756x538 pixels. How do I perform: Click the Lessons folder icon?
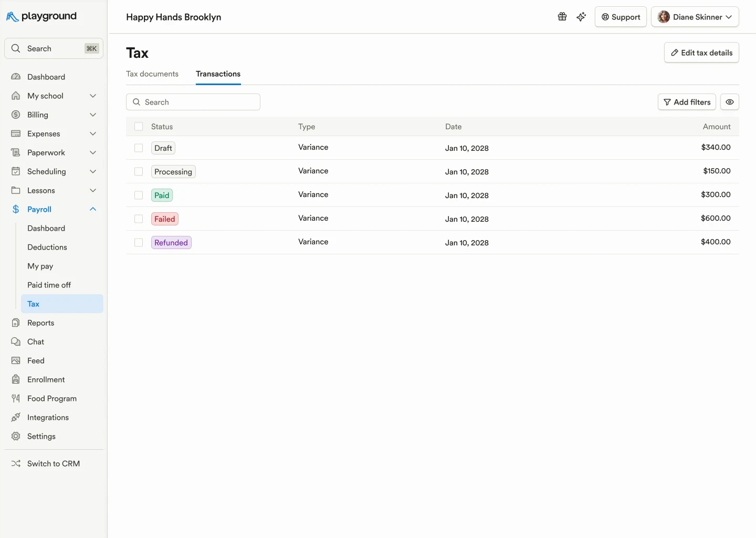click(16, 190)
